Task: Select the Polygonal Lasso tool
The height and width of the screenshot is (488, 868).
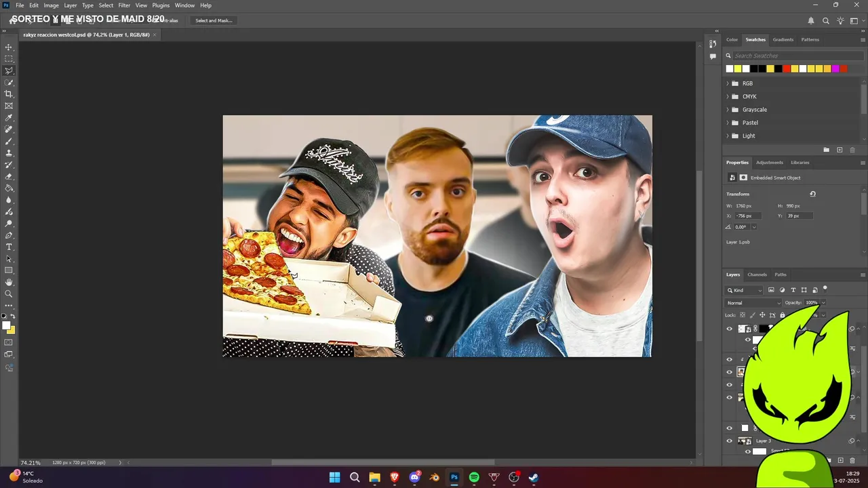Action: 9,70
